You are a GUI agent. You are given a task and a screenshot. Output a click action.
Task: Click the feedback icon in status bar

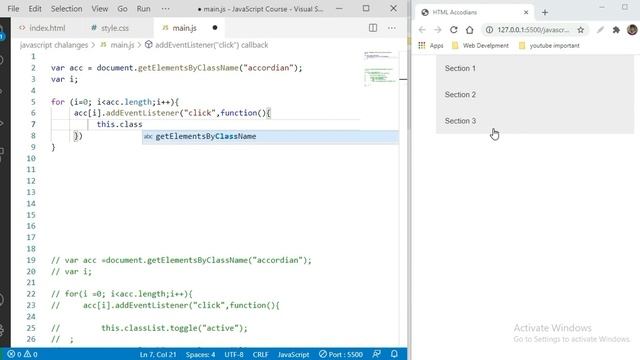377,354
